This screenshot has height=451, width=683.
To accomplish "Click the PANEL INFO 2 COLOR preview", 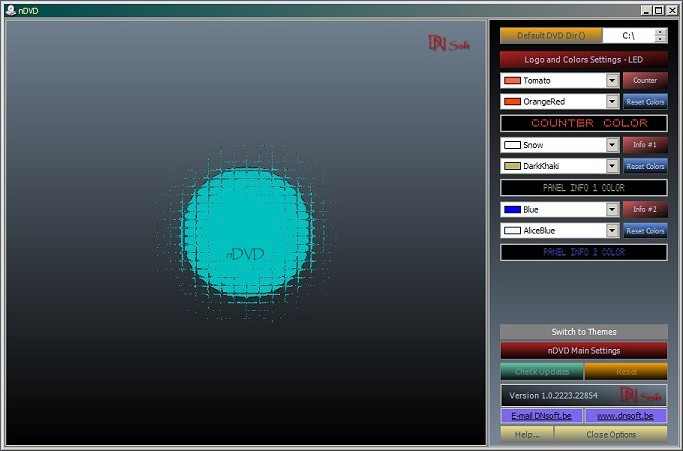I will 584,252.
